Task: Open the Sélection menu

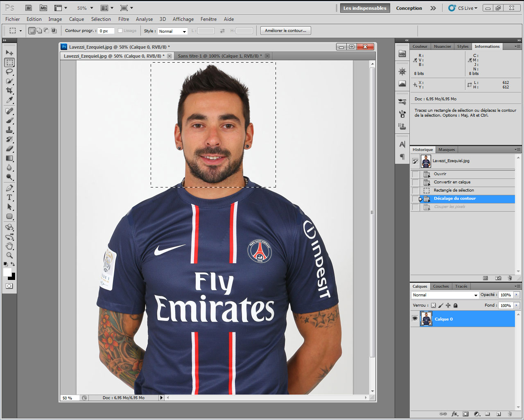Action: tap(101, 19)
